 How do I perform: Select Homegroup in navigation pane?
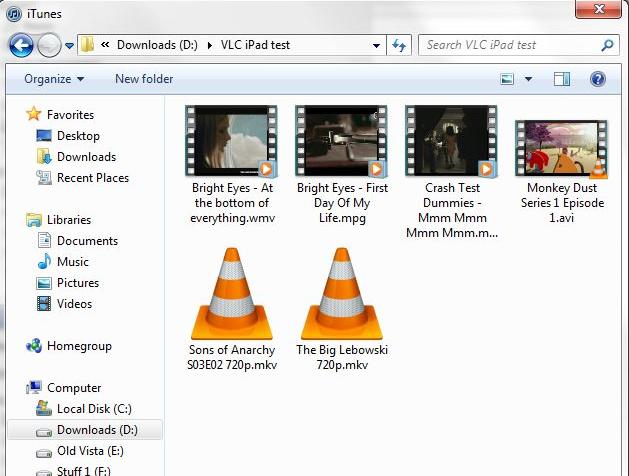click(x=79, y=346)
